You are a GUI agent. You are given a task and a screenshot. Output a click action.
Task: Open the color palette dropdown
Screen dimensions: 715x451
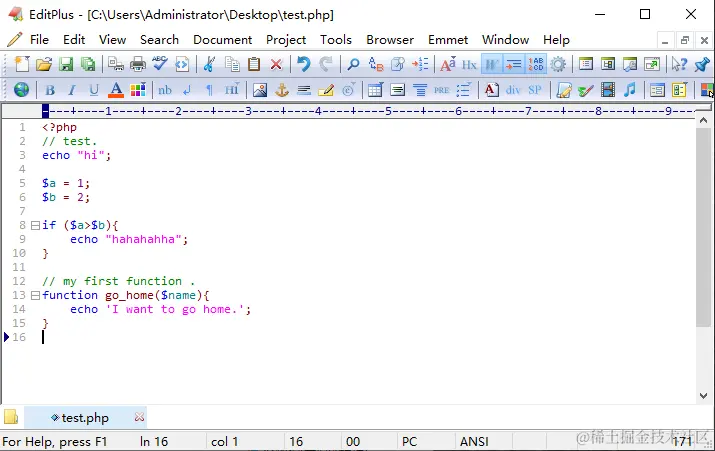pos(138,90)
